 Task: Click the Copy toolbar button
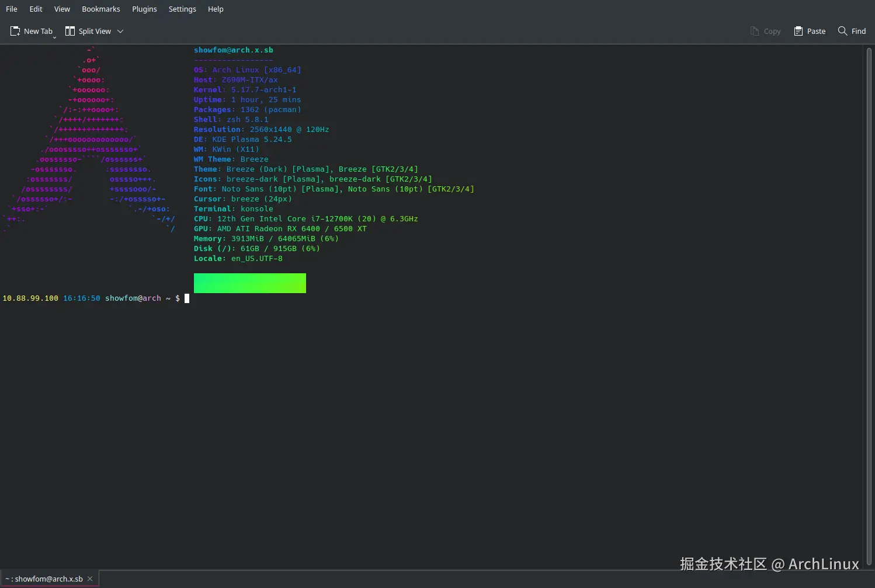[765, 31]
